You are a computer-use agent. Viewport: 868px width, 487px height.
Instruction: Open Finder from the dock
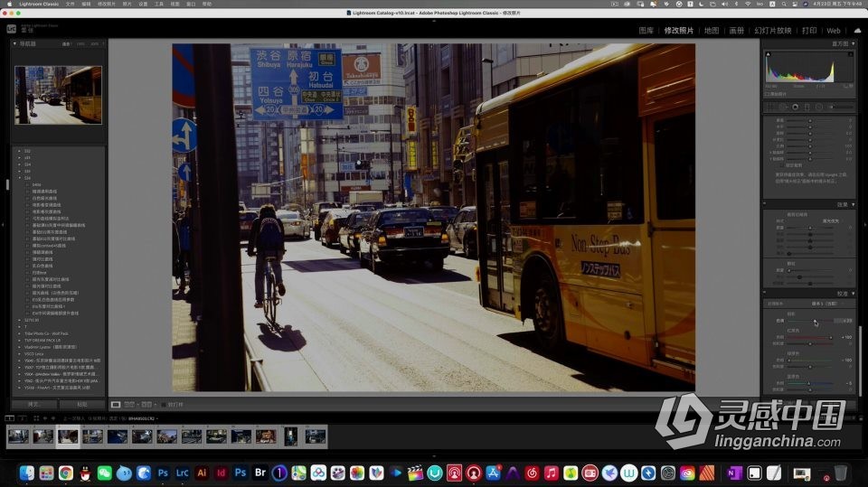tap(27, 473)
